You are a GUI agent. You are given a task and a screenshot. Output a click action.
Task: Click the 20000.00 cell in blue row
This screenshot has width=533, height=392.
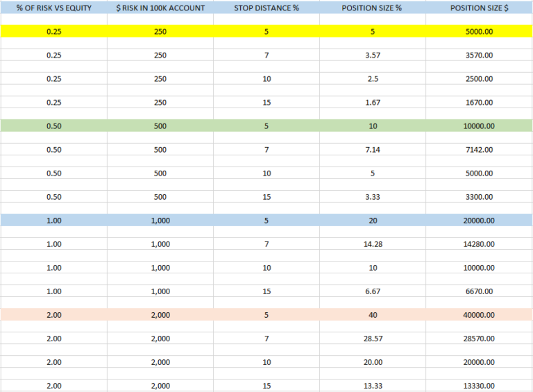[x=479, y=221]
